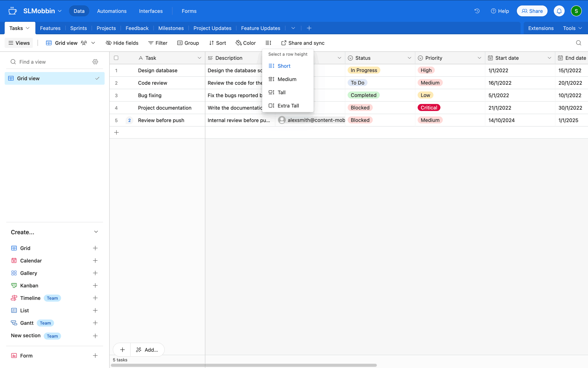This screenshot has height=368, width=588.
Task: Open view settings gear icon
Action: pyautogui.click(x=95, y=62)
